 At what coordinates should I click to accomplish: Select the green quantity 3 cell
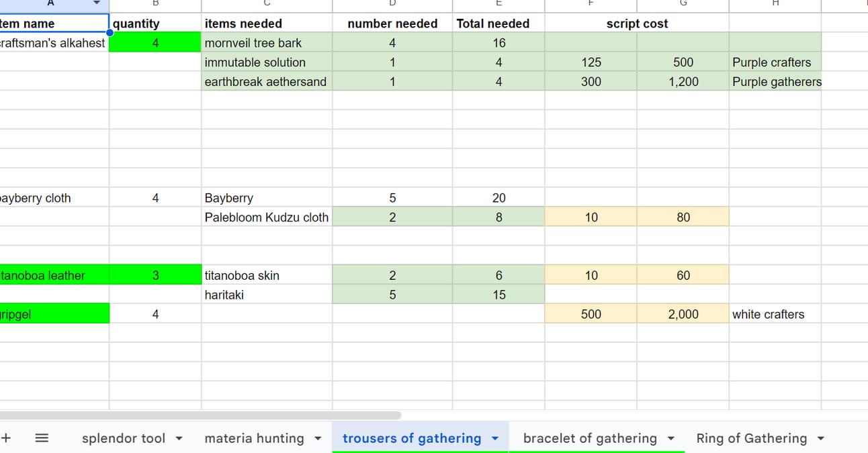(x=155, y=275)
